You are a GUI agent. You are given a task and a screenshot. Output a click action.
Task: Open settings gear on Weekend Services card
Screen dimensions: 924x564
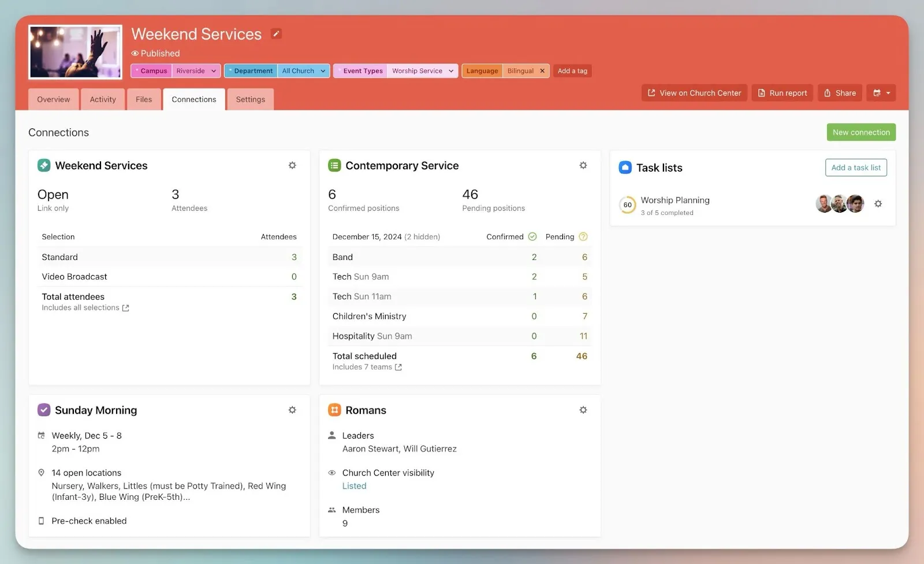point(292,165)
